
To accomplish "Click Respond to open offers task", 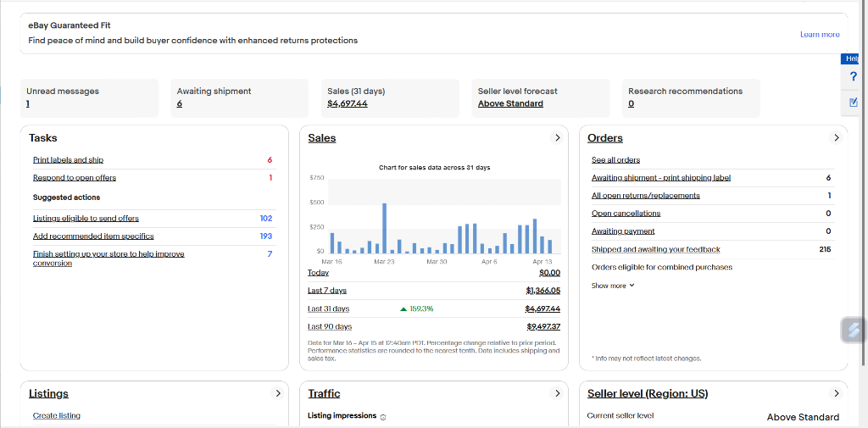I will [75, 178].
